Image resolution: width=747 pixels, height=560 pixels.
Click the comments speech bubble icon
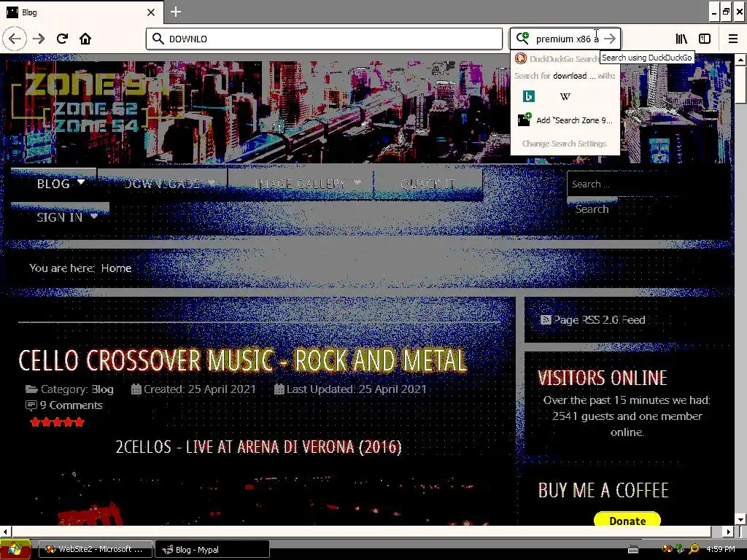(31, 405)
